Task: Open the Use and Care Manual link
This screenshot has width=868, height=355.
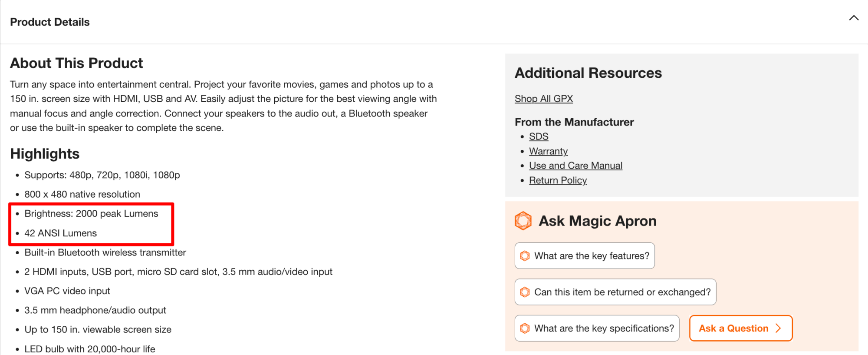Action: tap(575, 166)
